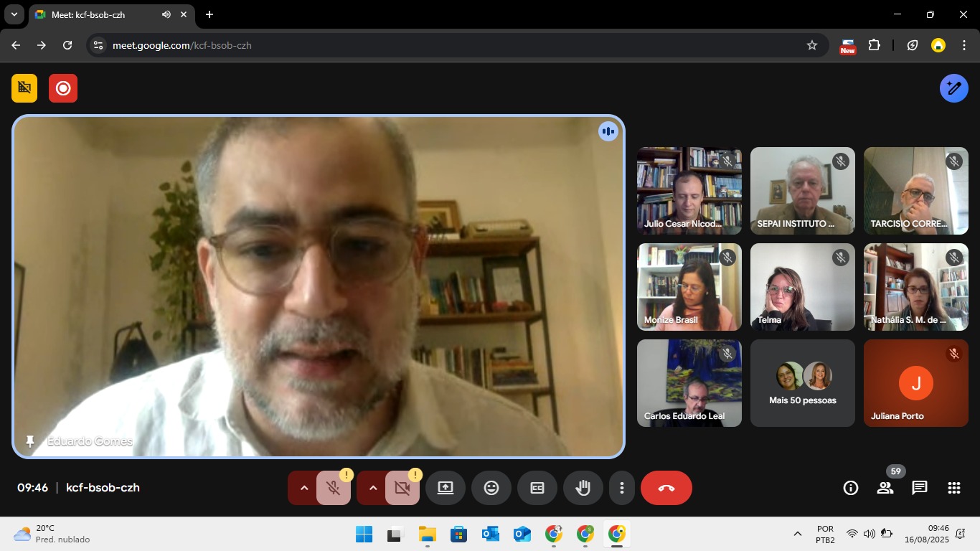Open the three-dot more options menu
The height and width of the screenshot is (551, 980).
pos(621,488)
